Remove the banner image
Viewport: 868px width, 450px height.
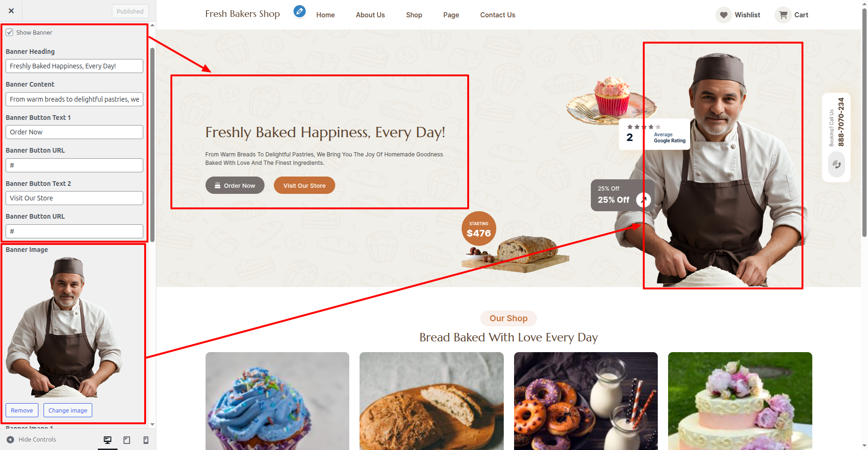coord(22,410)
